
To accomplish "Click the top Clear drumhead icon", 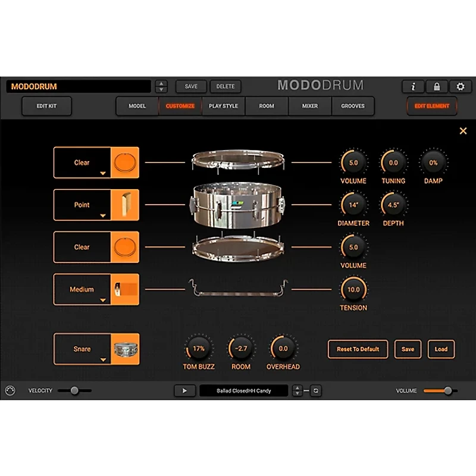I will click(x=125, y=162).
